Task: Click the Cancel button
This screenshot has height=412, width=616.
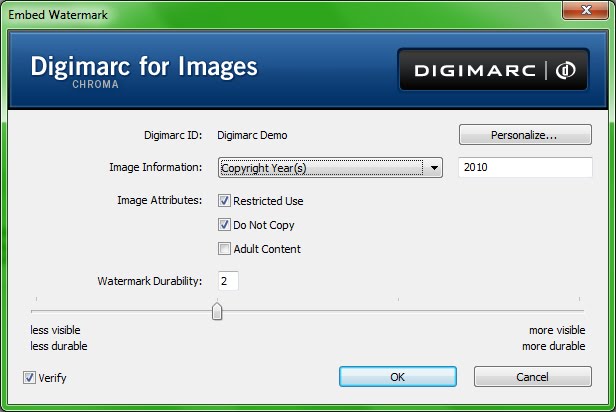Action: coord(533,377)
